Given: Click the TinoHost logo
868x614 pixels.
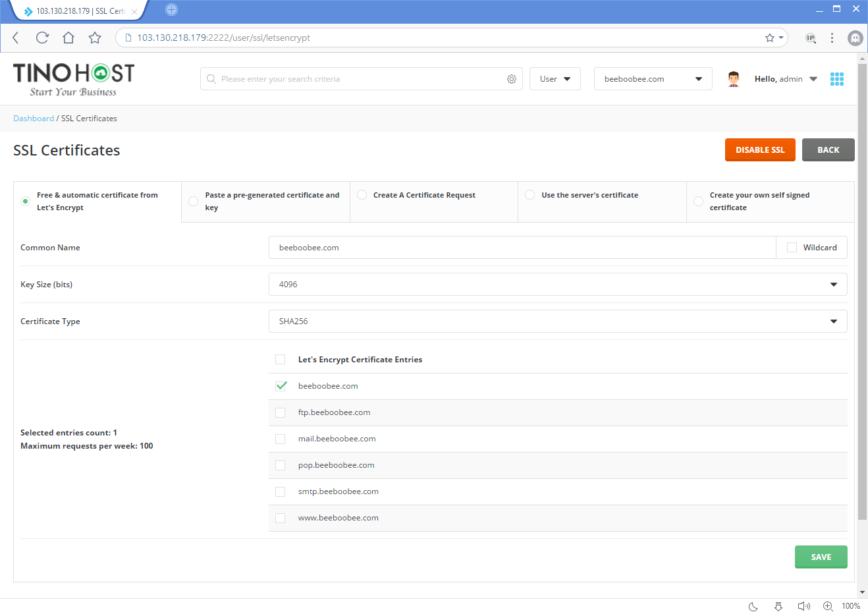Looking at the screenshot, I should (74, 79).
